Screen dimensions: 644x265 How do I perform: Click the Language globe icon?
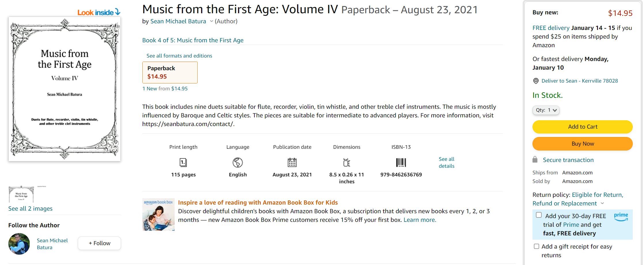point(238,163)
